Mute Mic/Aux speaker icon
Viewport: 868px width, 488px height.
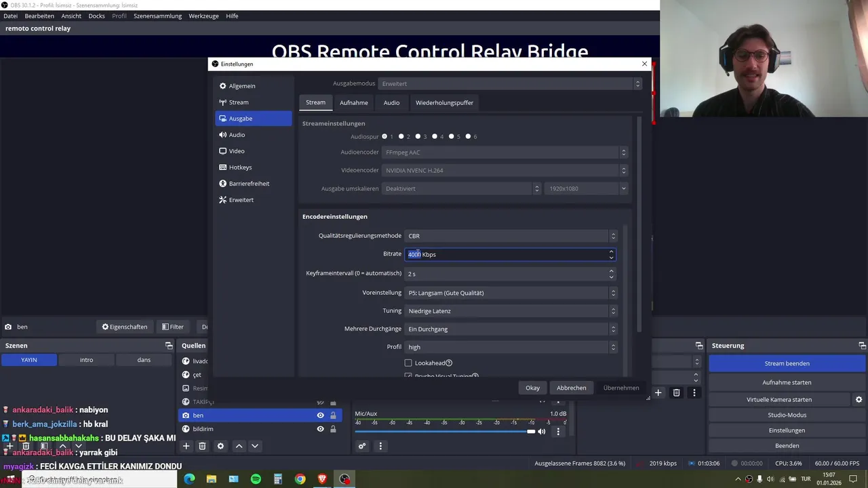pos(541,431)
